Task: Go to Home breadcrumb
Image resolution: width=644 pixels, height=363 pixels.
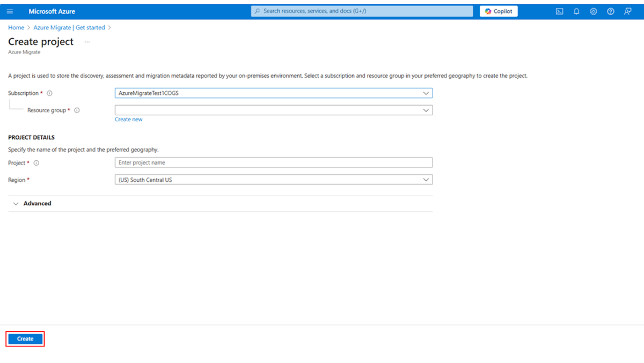Action: 16,28
